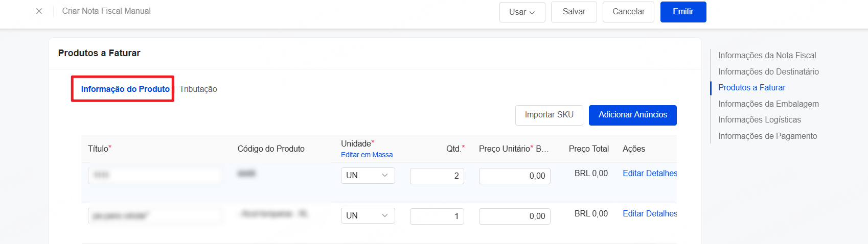Expand the second row UN unit dropdown
This screenshot has height=244, width=868.
click(x=368, y=216)
